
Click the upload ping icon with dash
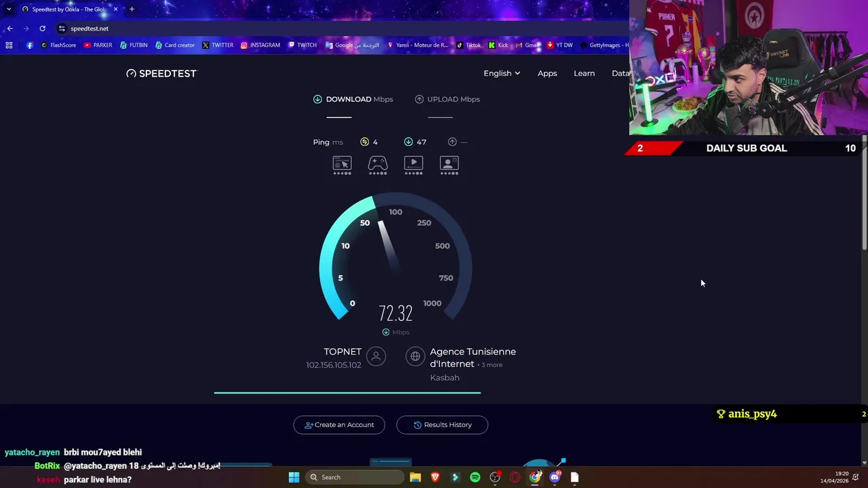point(452,142)
